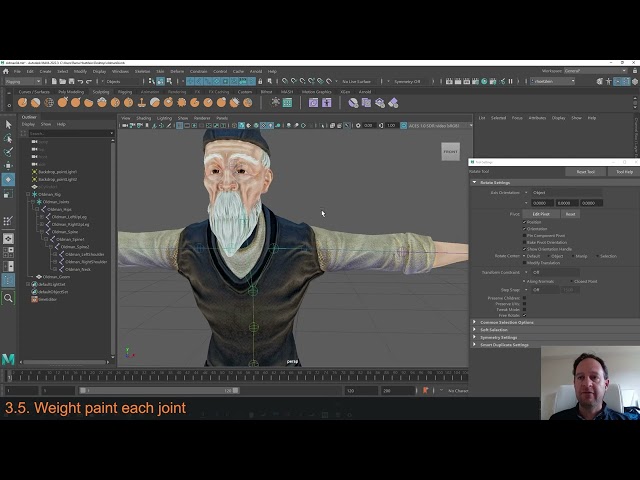640x480 pixels.
Task: Switch to single perspective pane layout
Action: [x=8, y=238]
